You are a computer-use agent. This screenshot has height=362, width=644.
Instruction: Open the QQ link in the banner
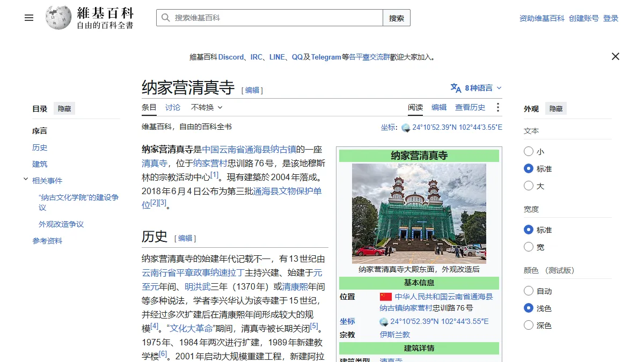pyautogui.click(x=297, y=57)
